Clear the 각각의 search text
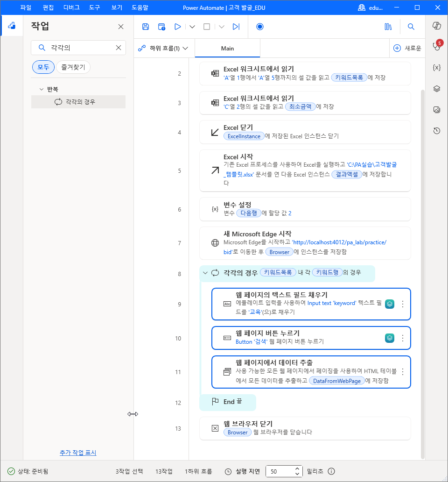 pos(119,48)
